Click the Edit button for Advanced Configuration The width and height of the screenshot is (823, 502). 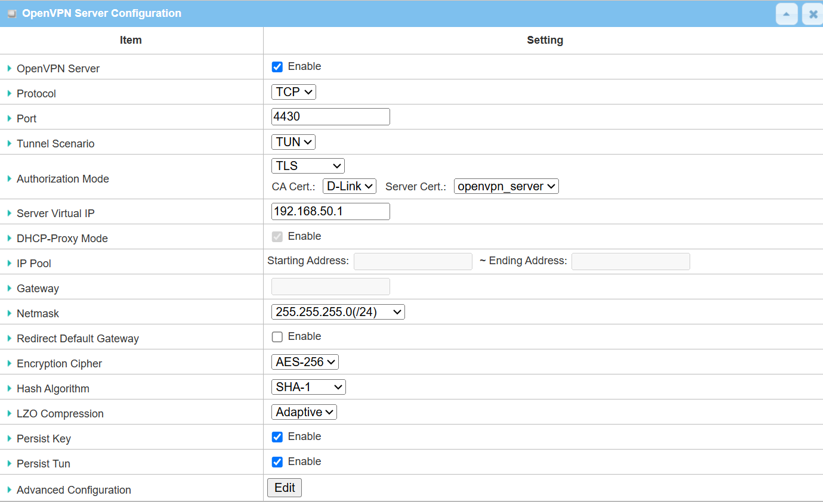pos(285,488)
